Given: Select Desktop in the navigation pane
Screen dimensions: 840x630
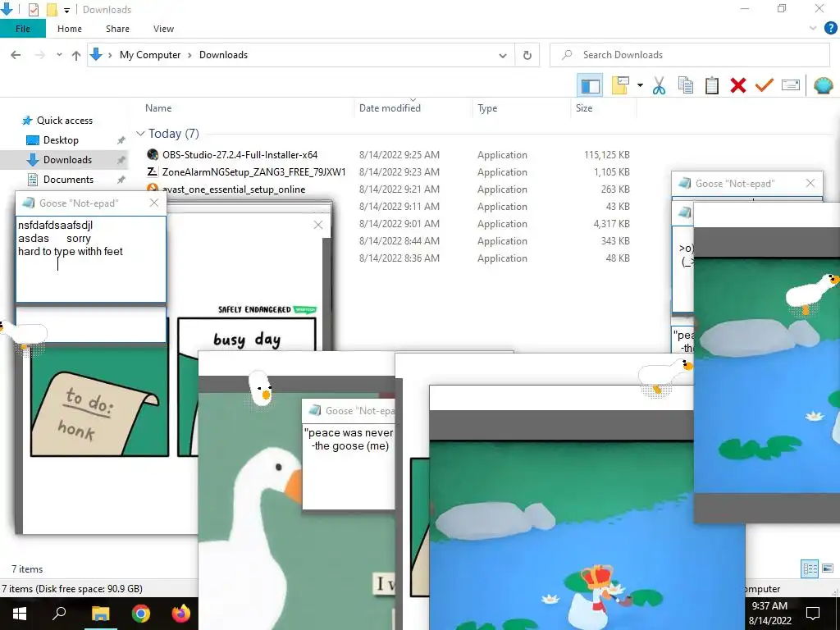Looking at the screenshot, I should 61,140.
